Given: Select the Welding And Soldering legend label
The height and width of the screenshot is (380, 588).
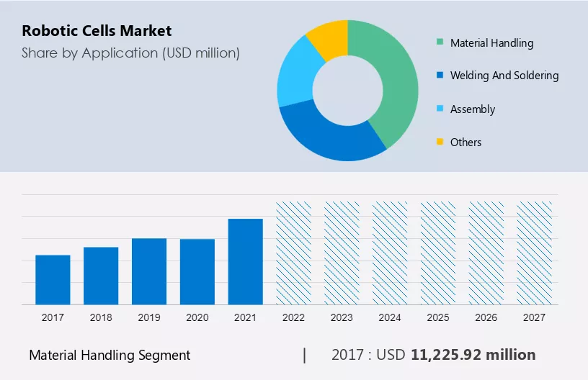Looking at the screenshot, I should click(504, 76).
